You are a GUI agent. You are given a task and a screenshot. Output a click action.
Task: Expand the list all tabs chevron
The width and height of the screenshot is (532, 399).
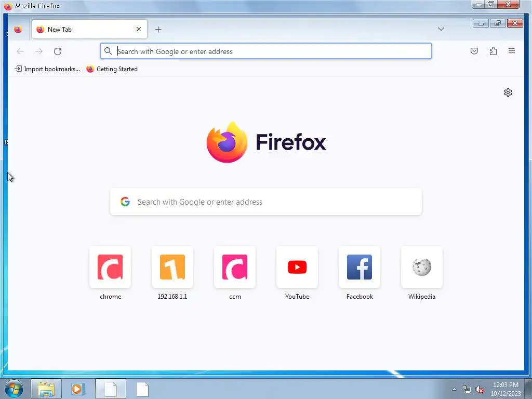(x=441, y=29)
